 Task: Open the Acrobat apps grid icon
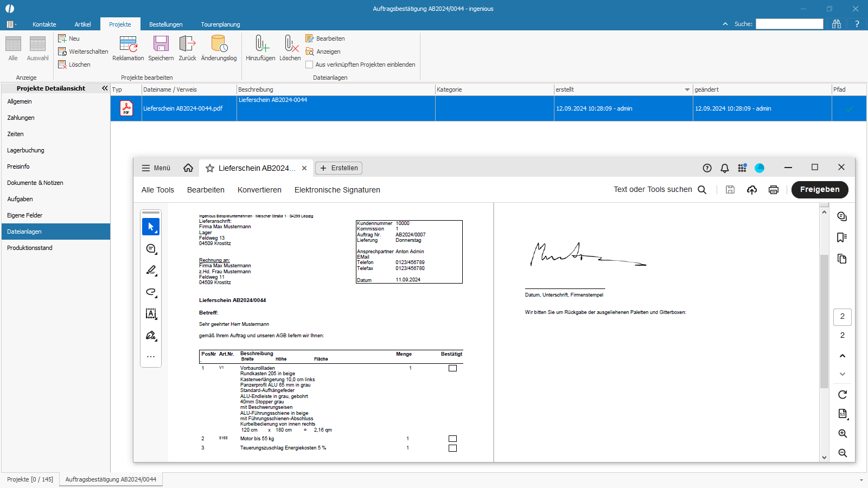tap(742, 168)
